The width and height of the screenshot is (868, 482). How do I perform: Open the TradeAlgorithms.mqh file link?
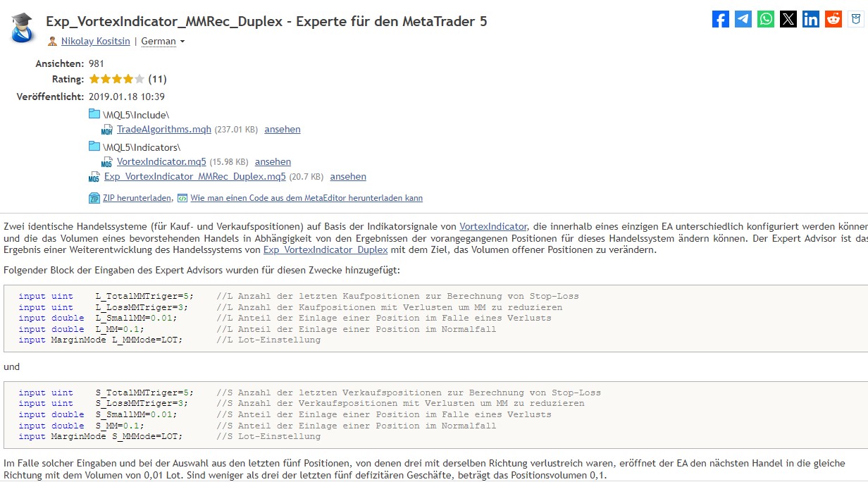click(x=164, y=130)
